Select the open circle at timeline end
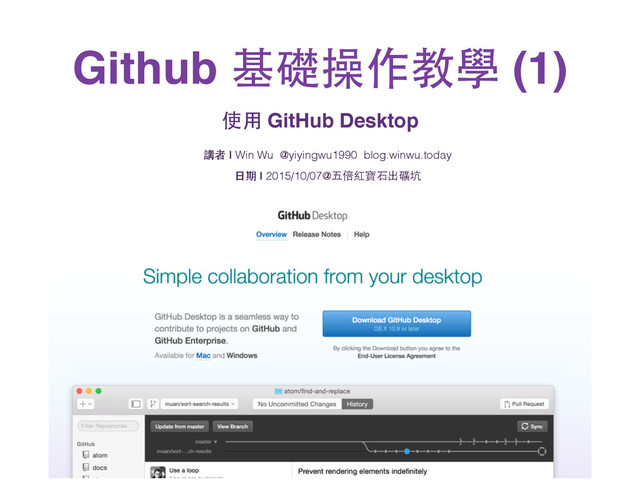The width and height of the screenshot is (640, 480). pos(542,451)
